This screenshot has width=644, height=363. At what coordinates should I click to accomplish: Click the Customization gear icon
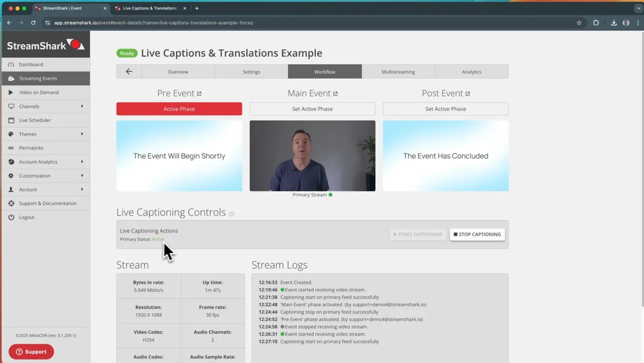pos(11,176)
